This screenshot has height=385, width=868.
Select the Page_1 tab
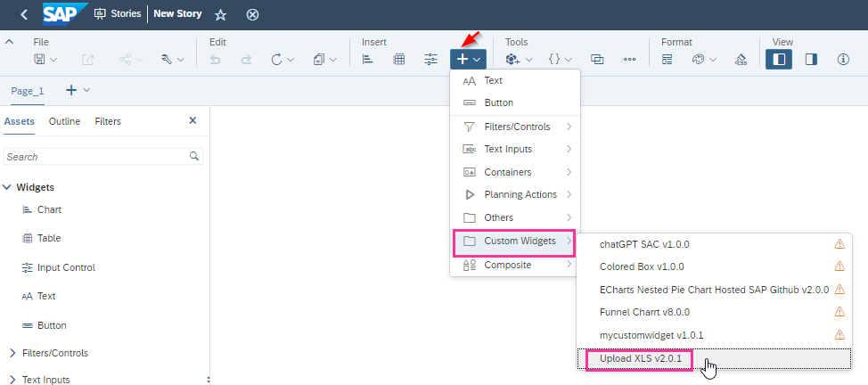28,91
